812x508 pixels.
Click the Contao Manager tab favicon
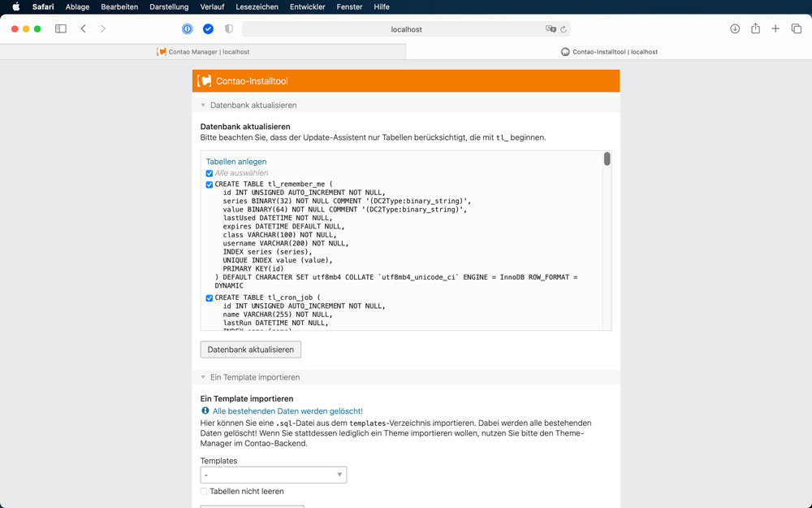pyautogui.click(x=162, y=52)
